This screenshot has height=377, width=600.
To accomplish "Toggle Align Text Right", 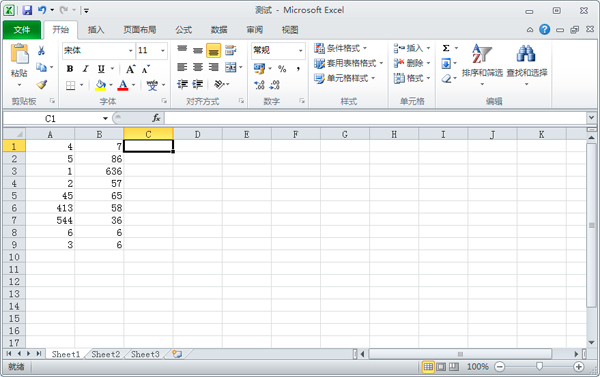I will pos(214,67).
